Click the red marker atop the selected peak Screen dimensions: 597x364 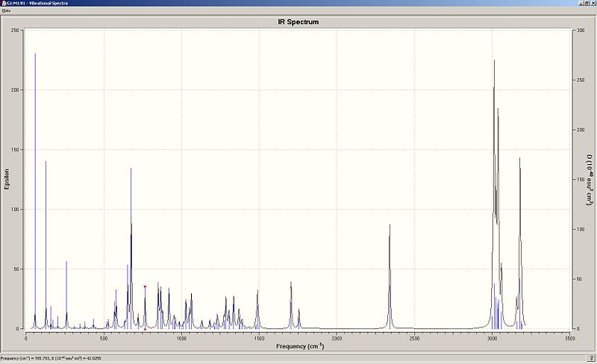tap(145, 286)
